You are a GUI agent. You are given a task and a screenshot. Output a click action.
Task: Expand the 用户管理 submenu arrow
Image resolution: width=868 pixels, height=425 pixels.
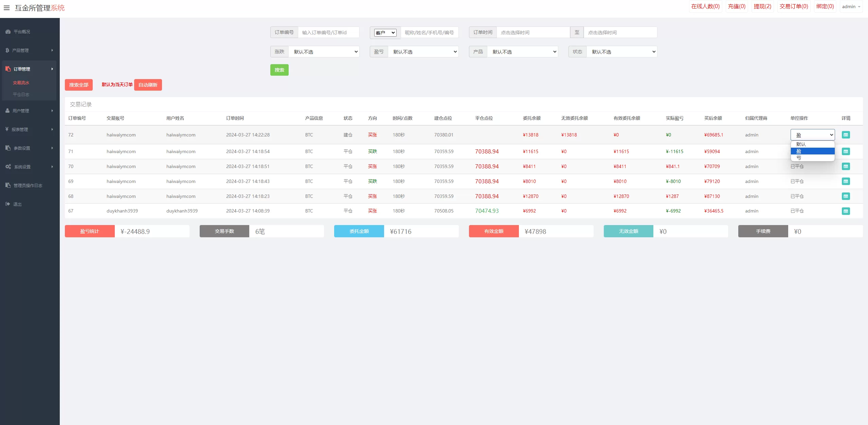52,111
